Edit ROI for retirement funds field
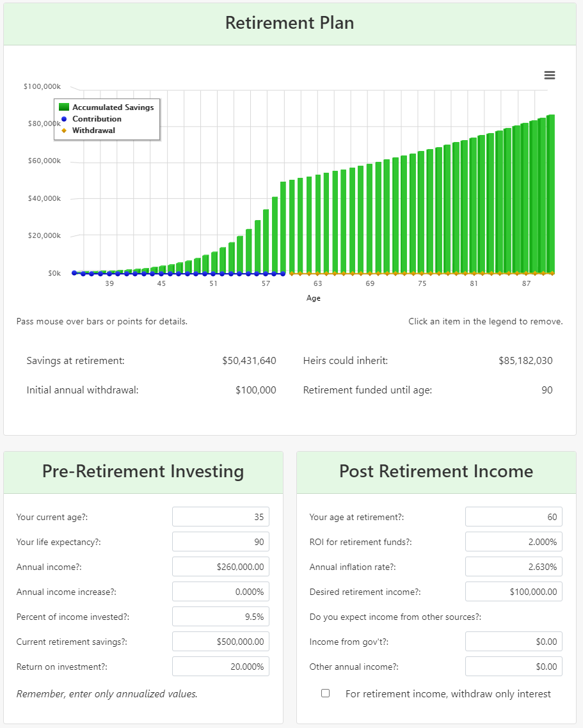This screenshot has height=728, width=583. [x=514, y=542]
